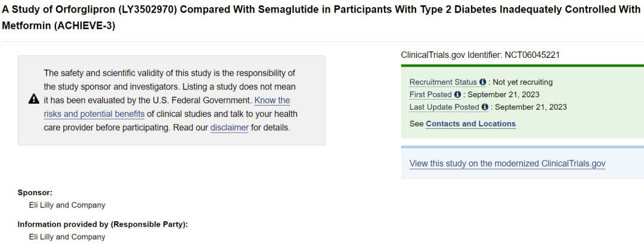Click the First Posted date September 21, 2023
644x244 pixels.
point(503,95)
